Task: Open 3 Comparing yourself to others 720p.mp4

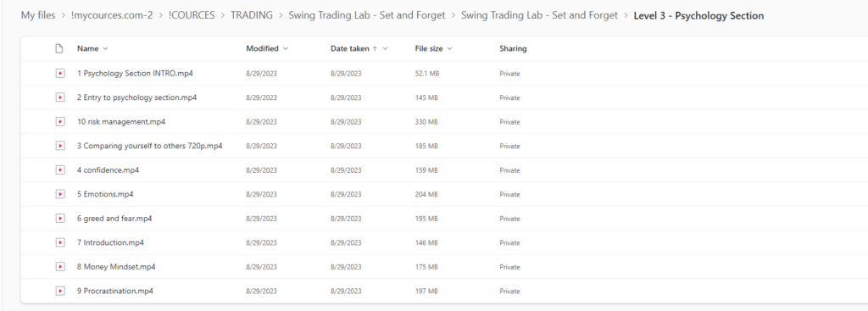Action: (x=149, y=146)
